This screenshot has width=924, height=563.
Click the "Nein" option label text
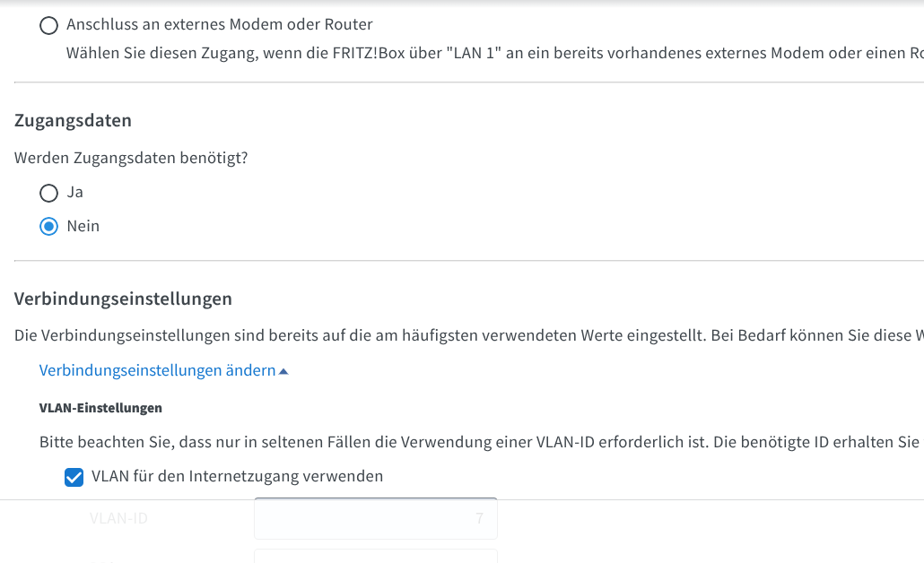(83, 226)
